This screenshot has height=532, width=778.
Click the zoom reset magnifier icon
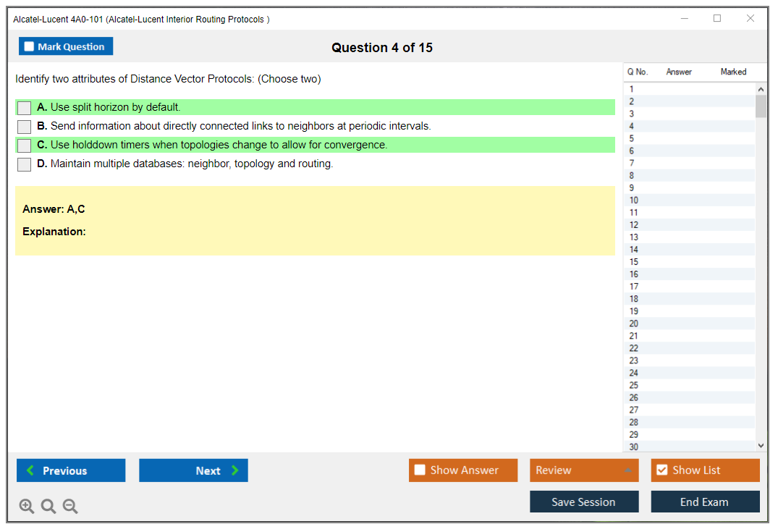(x=48, y=507)
